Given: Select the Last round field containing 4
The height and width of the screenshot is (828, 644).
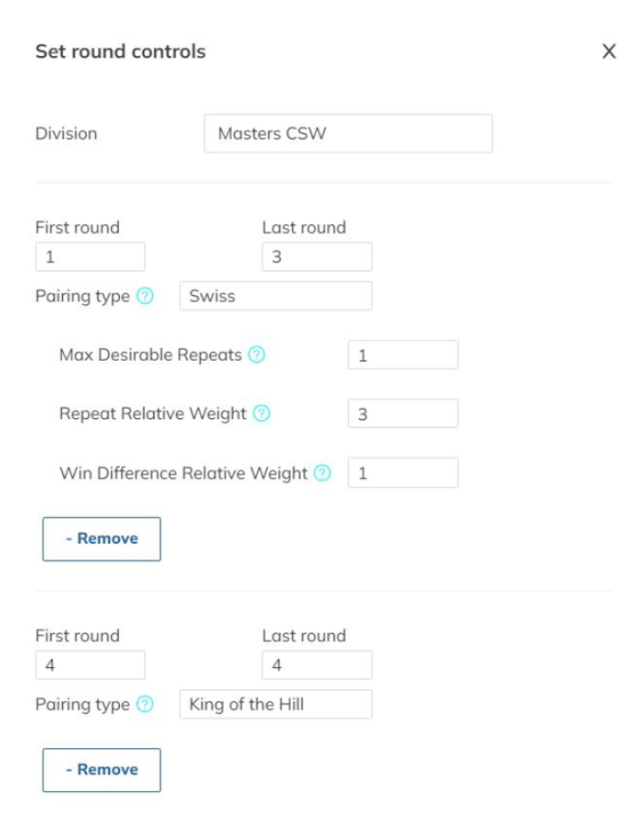Looking at the screenshot, I should tap(317, 665).
